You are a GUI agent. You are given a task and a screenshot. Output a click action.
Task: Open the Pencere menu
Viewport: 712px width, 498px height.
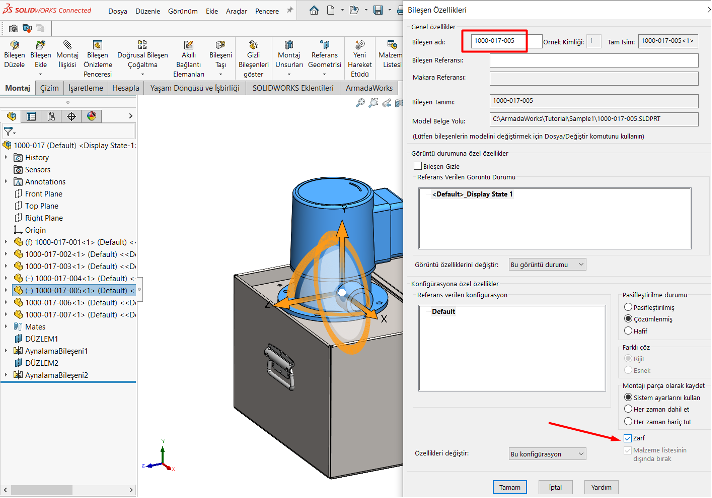pyautogui.click(x=267, y=11)
